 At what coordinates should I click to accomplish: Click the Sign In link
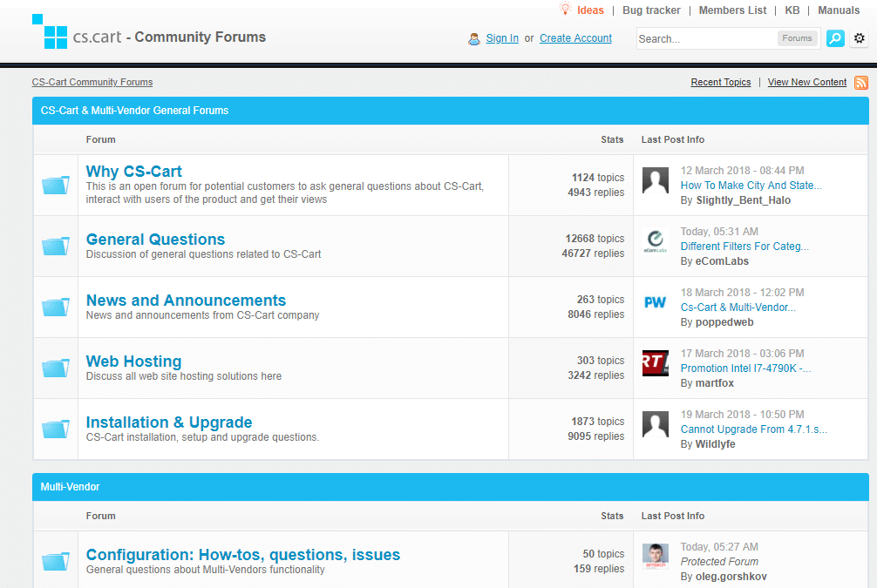[x=502, y=38]
